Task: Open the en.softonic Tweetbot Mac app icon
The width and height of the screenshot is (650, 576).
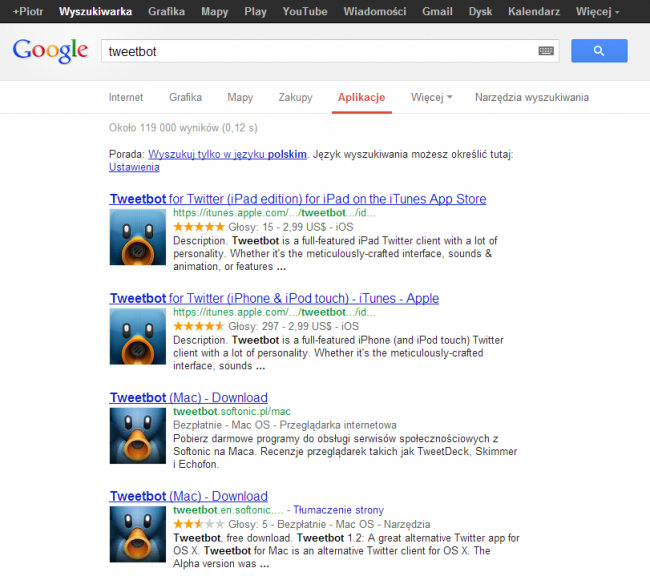Action: point(138,535)
